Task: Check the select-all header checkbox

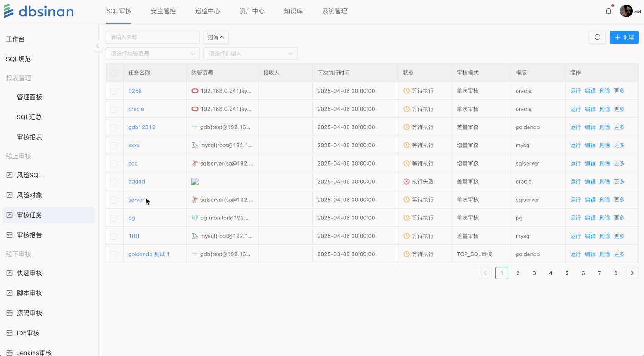Action: click(114, 73)
